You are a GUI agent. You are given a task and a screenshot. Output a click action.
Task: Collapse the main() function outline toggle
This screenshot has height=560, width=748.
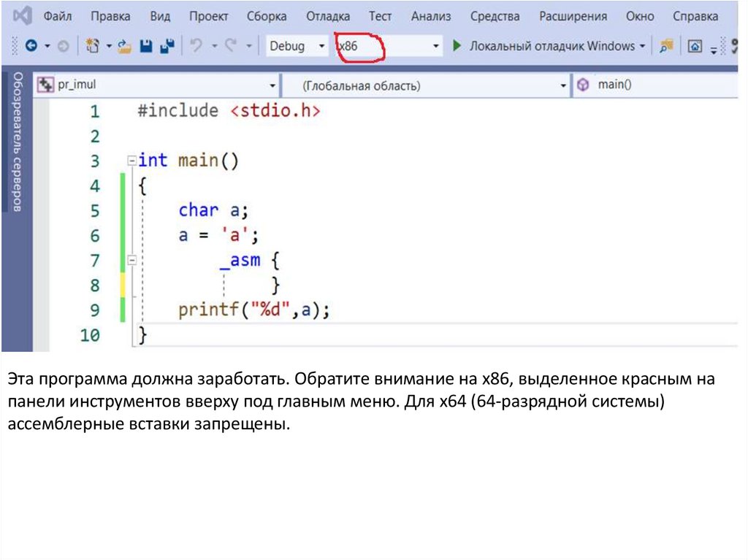pyautogui.click(x=131, y=161)
